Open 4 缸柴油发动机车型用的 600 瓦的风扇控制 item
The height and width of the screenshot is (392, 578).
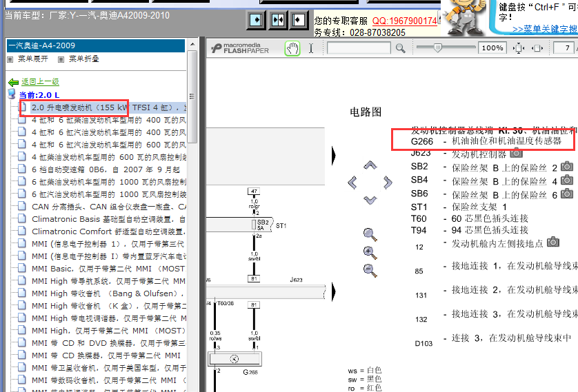click(109, 157)
